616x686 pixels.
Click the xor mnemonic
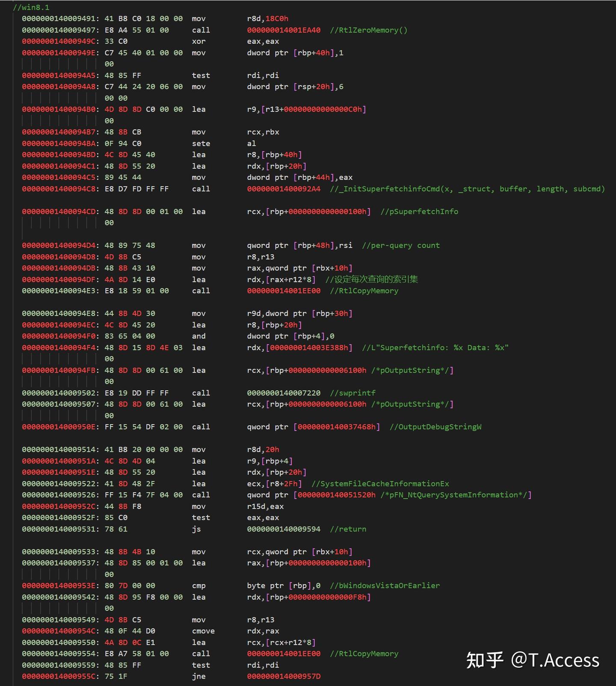[198, 41]
